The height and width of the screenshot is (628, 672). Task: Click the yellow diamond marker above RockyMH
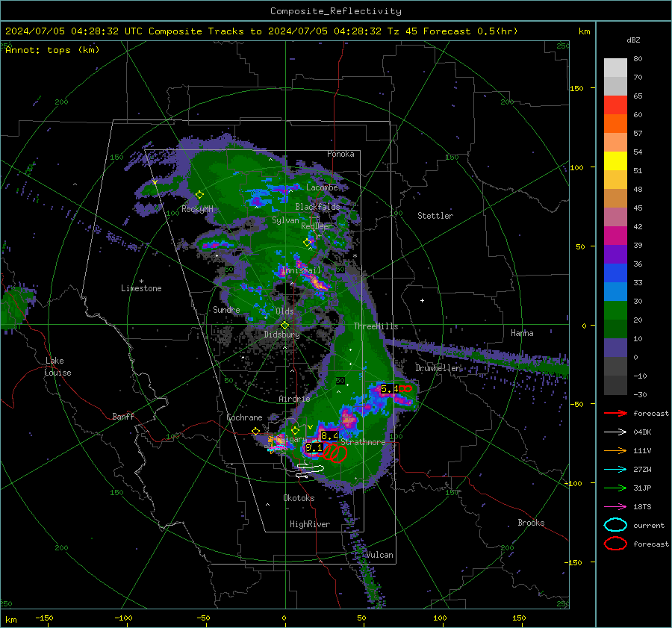point(199,195)
